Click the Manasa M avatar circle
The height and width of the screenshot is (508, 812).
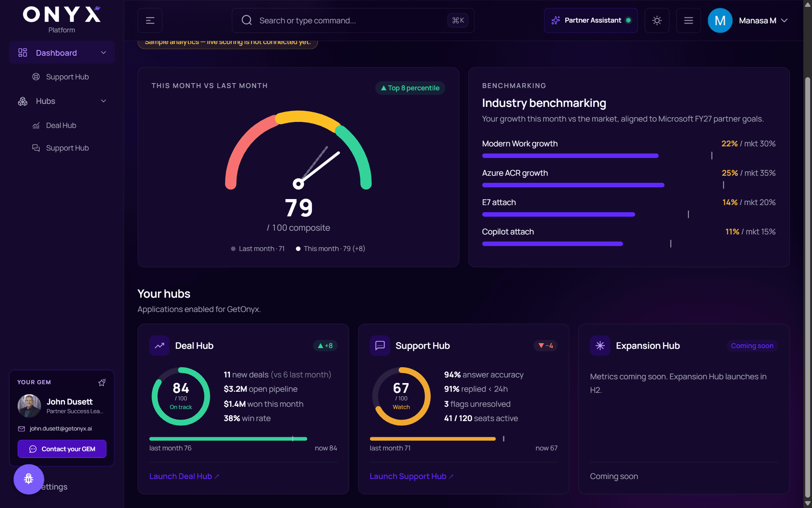click(x=720, y=20)
